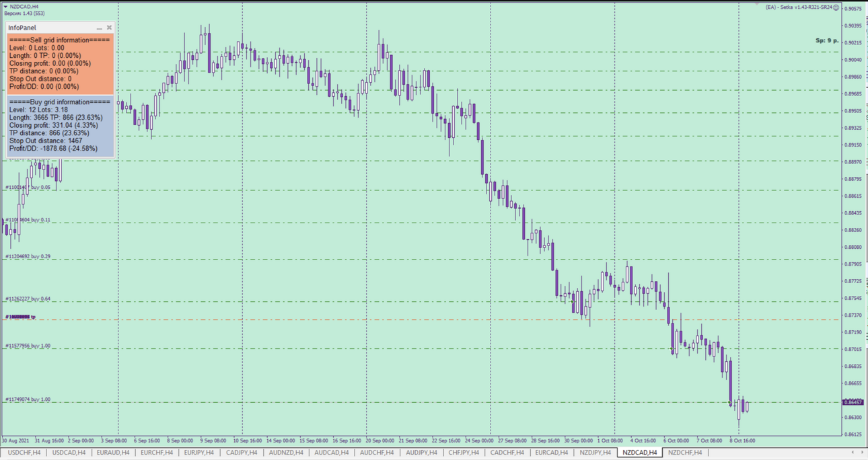Screen dimensions: 868x460
Task: Minimize the InfoPanel window
Action: tap(100, 28)
